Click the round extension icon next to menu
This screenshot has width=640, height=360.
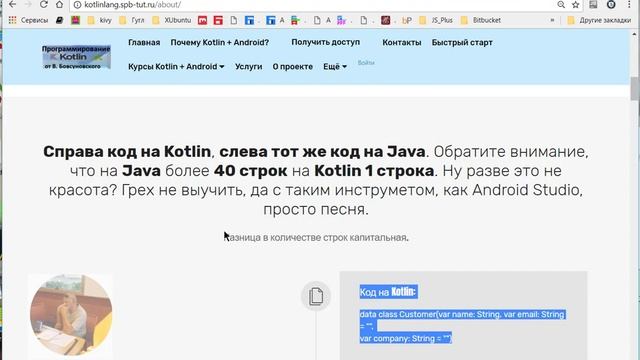[611, 4]
